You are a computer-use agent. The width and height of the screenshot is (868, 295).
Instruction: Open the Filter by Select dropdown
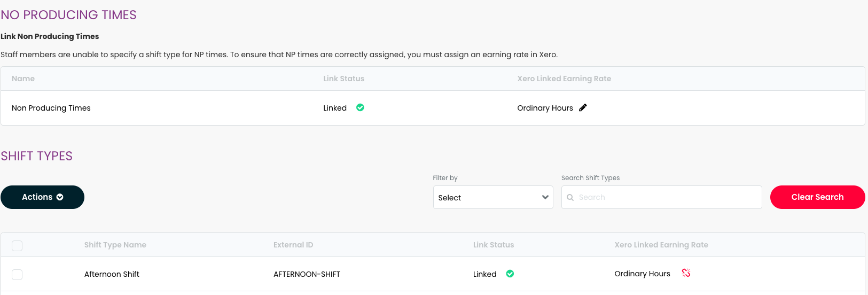pyautogui.click(x=493, y=197)
